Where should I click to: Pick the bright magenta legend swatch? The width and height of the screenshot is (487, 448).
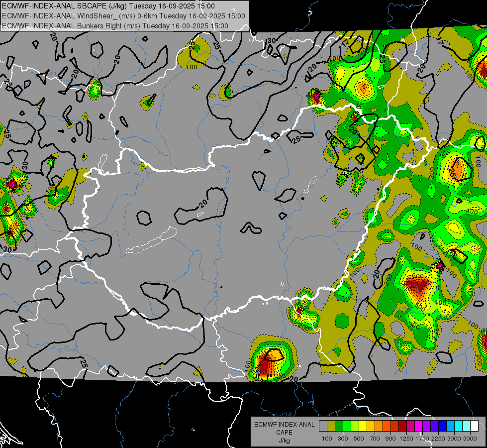(x=419, y=426)
